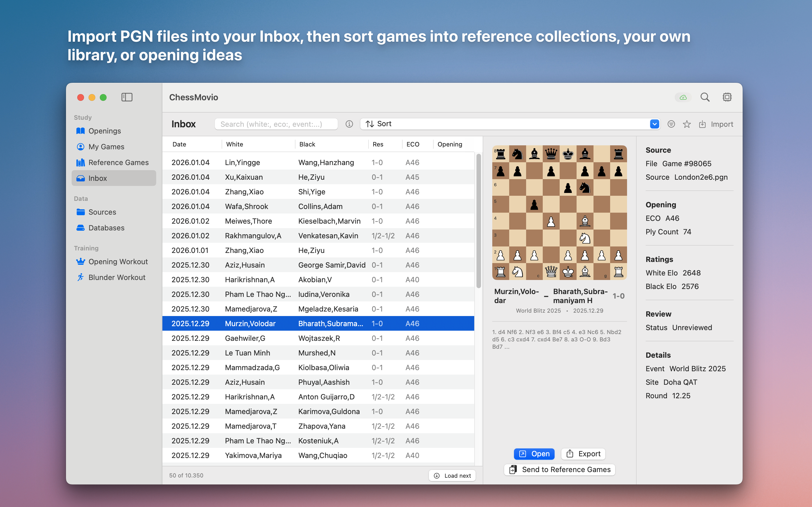Viewport: 812px width, 507px height.
Task: Click the Export button
Action: coord(583,454)
